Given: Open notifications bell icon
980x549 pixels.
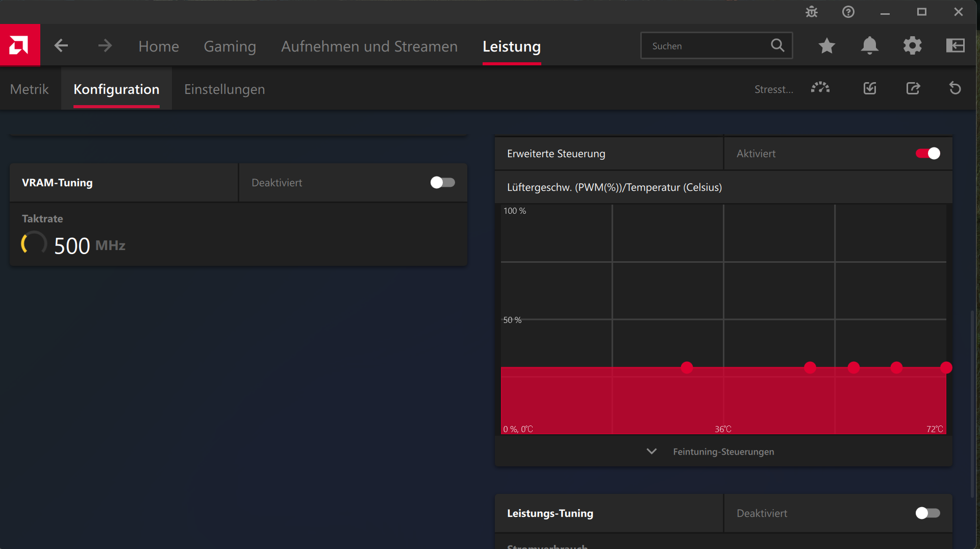Looking at the screenshot, I should [870, 46].
